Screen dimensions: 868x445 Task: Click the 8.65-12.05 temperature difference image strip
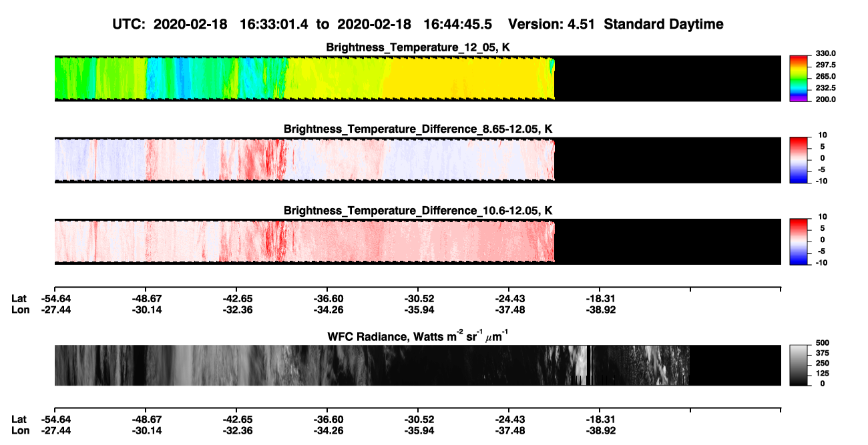(417, 159)
